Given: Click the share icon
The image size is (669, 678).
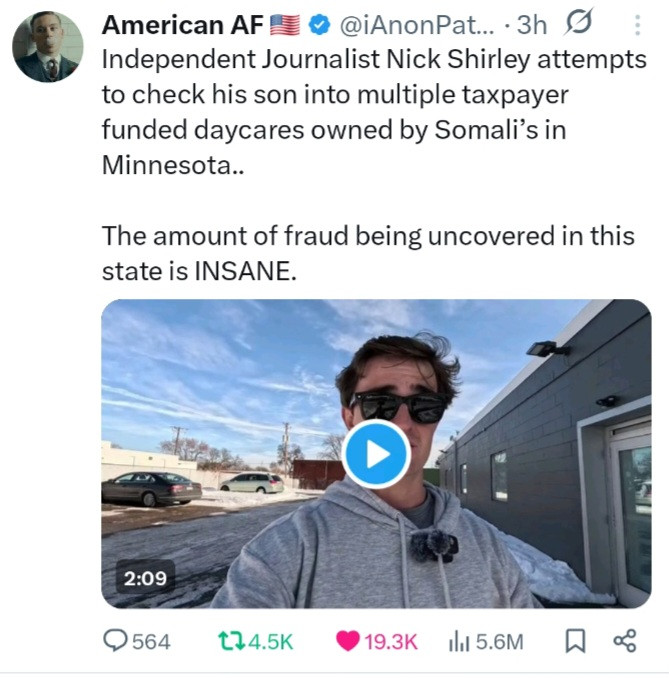Looking at the screenshot, I should click(624, 640).
